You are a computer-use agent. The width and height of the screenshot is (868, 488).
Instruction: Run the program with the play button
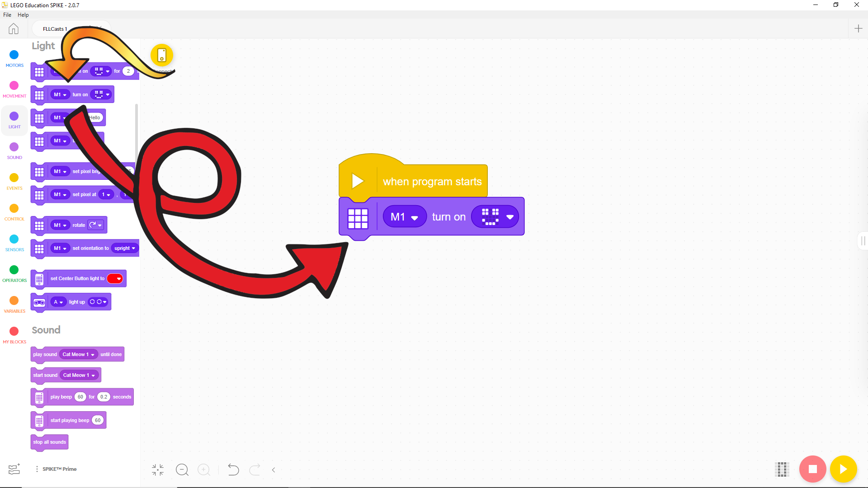point(843,469)
